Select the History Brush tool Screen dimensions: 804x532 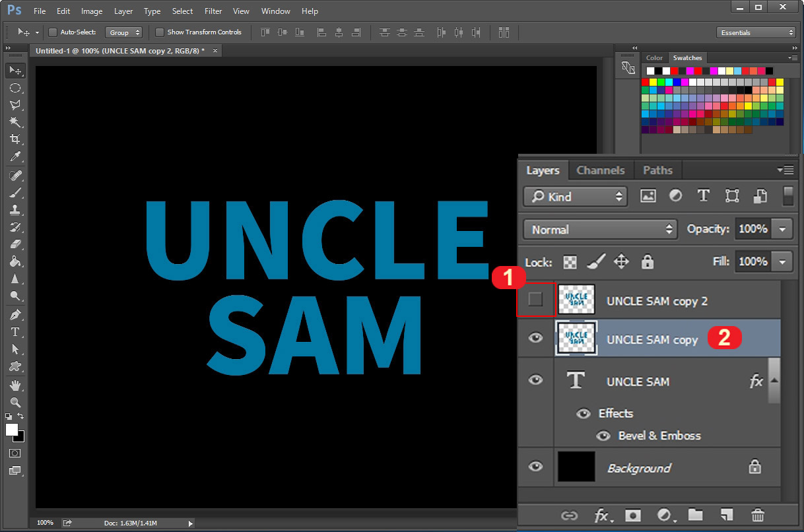(15, 227)
